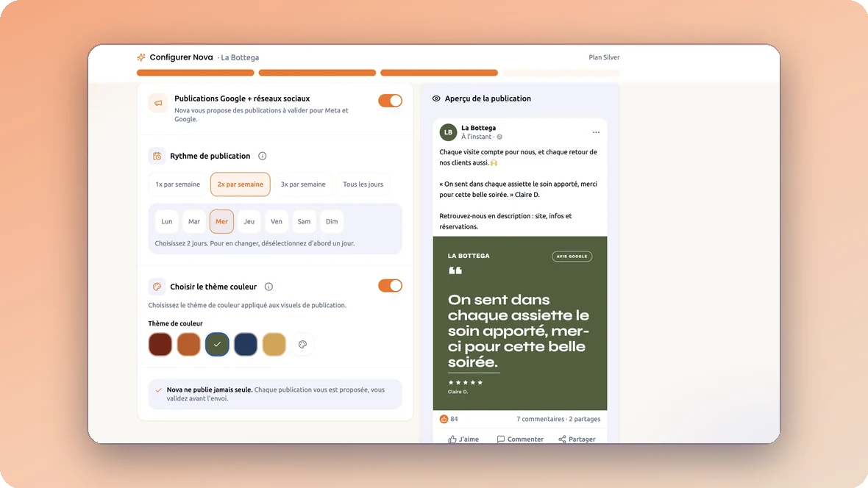Click the Thème de couleur label

point(176,323)
